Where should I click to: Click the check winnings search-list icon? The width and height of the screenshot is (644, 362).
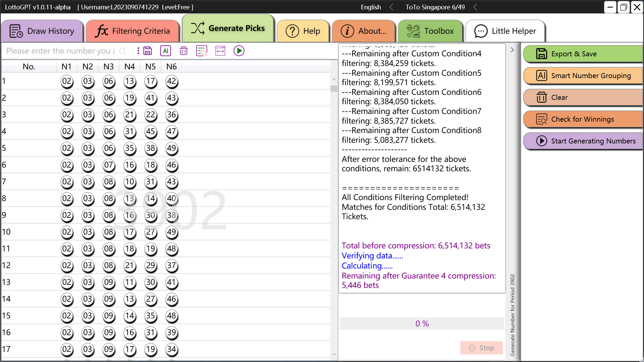tap(202, 51)
